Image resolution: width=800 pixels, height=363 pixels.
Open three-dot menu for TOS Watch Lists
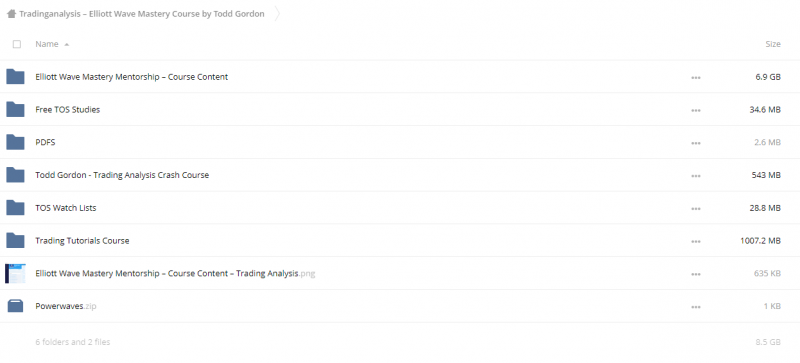pos(695,209)
